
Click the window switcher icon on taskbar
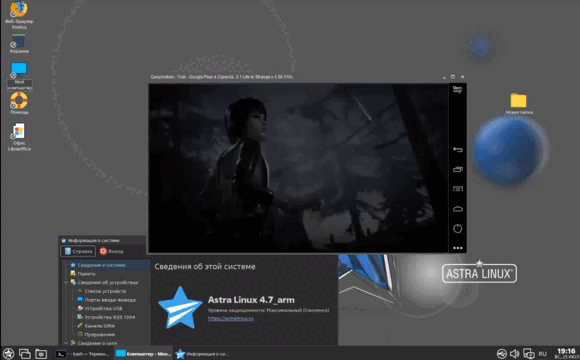[x=25, y=354]
